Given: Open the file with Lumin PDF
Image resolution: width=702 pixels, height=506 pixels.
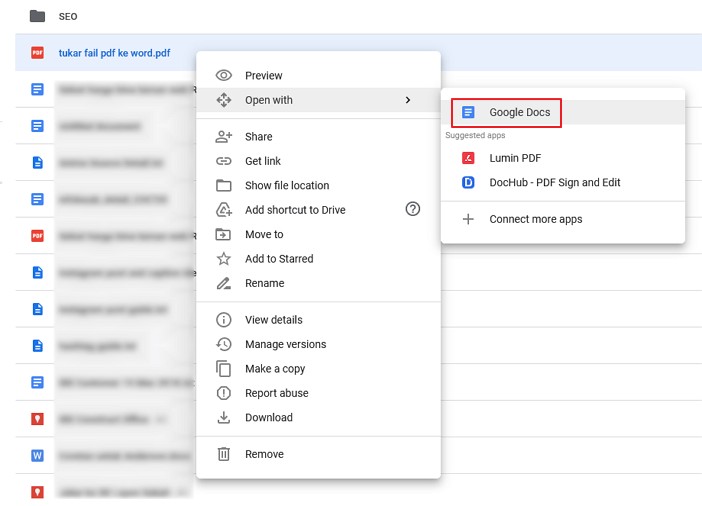Looking at the screenshot, I should 563,158.
